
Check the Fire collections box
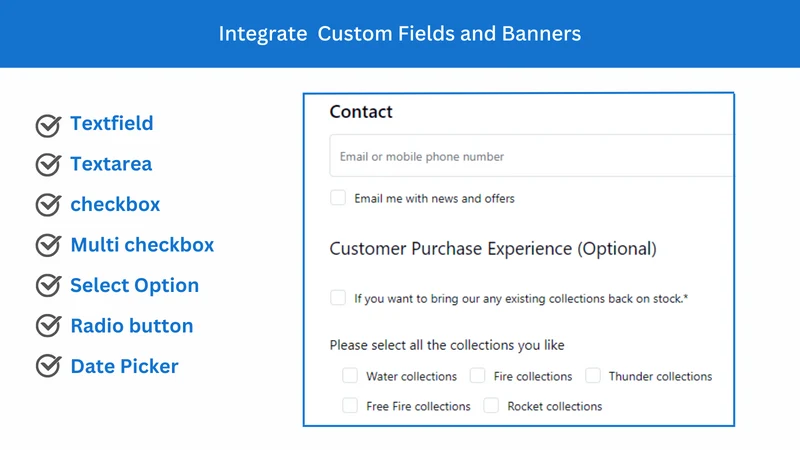click(x=478, y=376)
